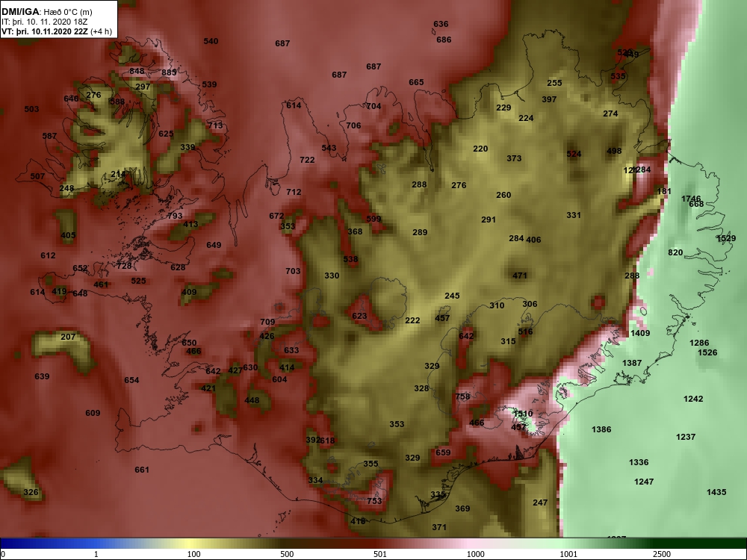Click the map value "207"
Image resolution: width=747 pixels, height=560 pixels.
click(68, 337)
